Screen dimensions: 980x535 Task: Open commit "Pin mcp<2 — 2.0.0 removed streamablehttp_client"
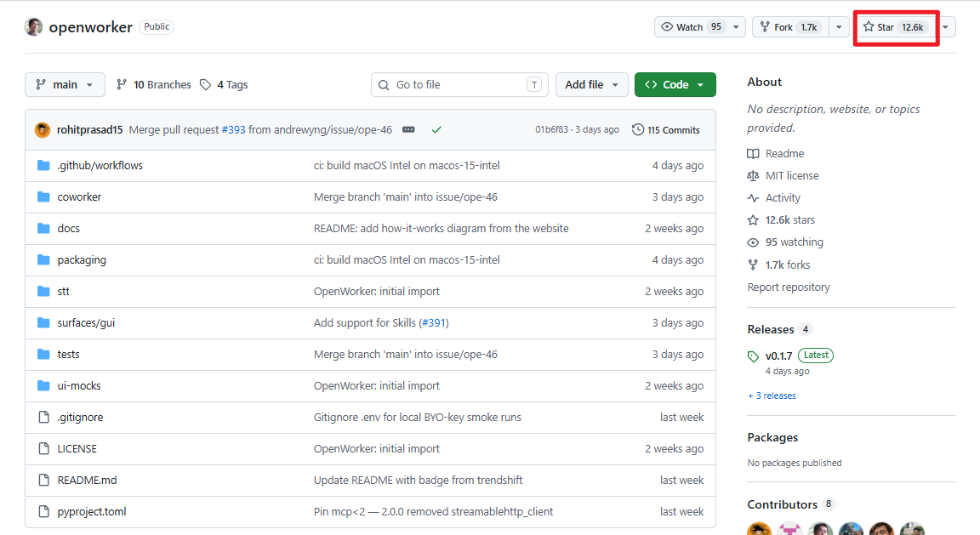click(x=433, y=511)
